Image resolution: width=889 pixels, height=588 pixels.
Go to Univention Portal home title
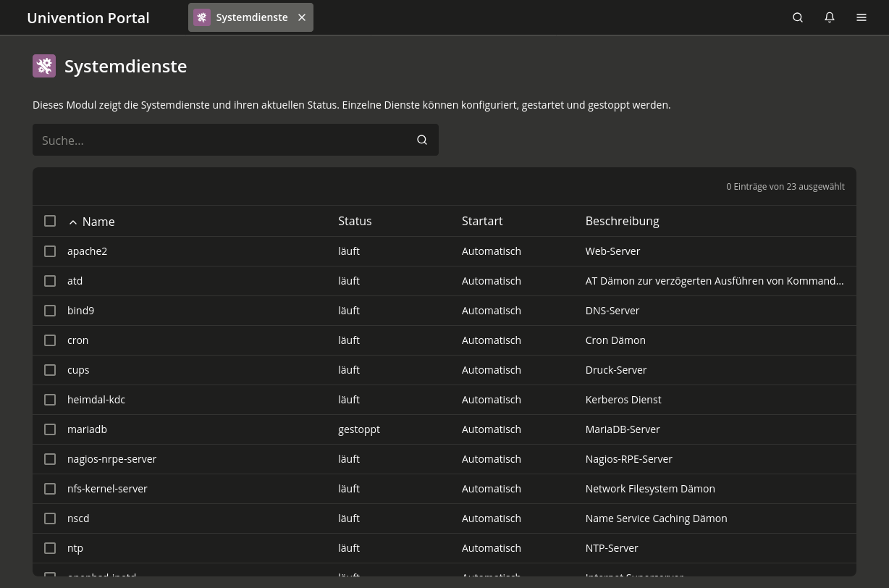88,17
